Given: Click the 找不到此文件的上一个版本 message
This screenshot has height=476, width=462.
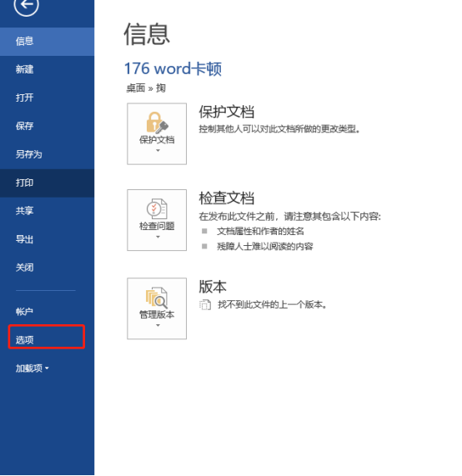Looking at the screenshot, I should pos(272,304).
